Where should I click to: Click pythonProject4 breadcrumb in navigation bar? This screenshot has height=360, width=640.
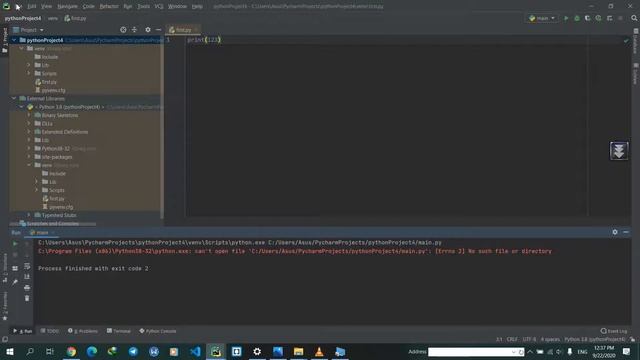coord(23,18)
